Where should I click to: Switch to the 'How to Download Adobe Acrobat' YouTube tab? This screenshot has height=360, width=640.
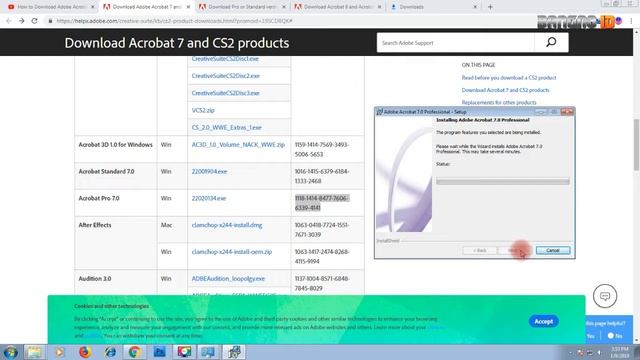(x=51, y=7)
